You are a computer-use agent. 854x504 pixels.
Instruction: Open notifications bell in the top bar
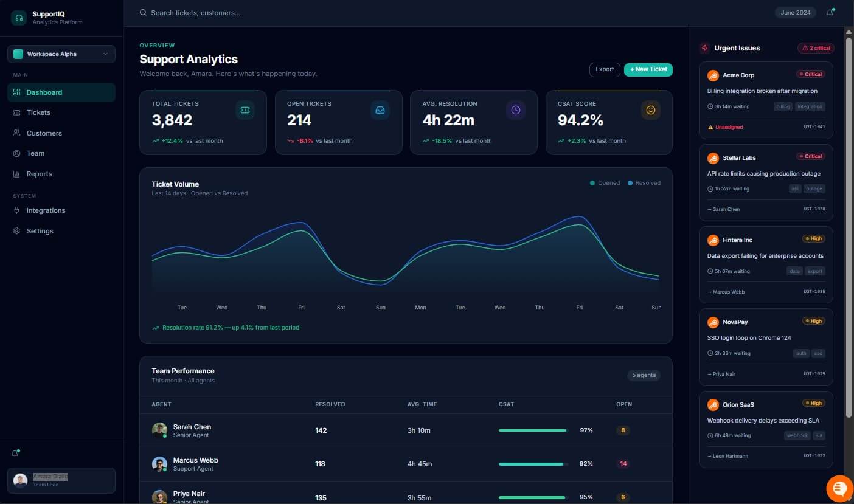(x=830, y=13)
